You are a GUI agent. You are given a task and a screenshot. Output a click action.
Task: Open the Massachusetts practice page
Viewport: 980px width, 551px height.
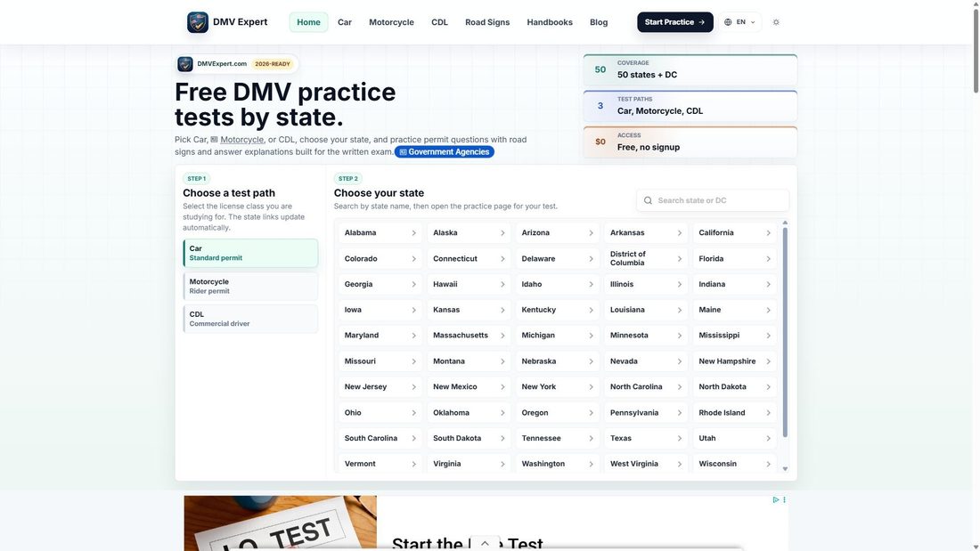(469, 336)
